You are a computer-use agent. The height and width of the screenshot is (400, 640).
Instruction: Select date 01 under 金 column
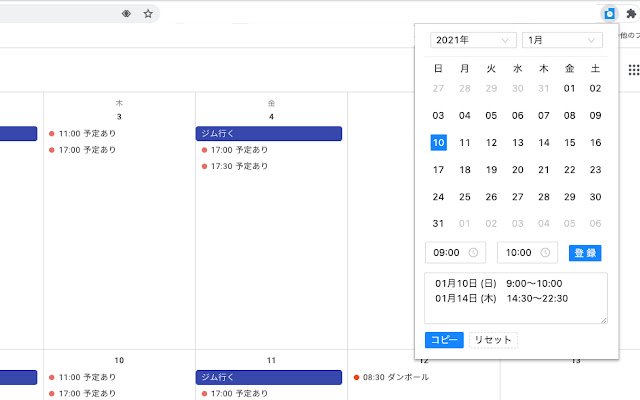(x=569, y=88)
